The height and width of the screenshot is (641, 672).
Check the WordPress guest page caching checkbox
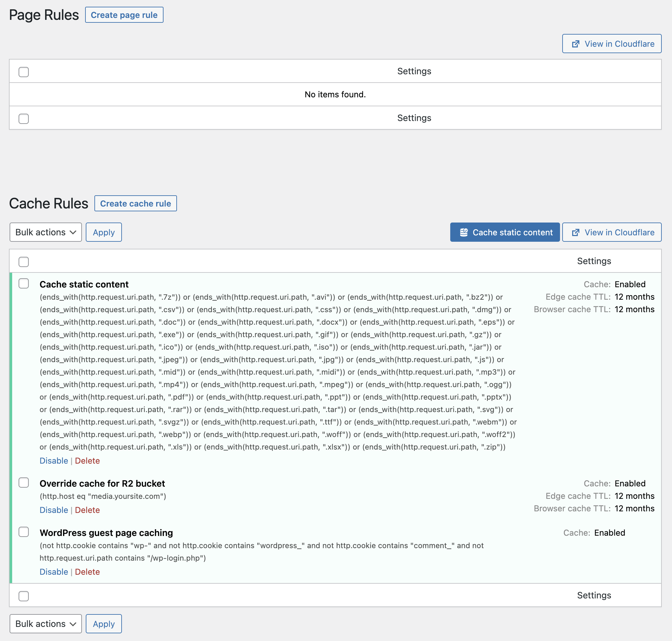point(24,532)
